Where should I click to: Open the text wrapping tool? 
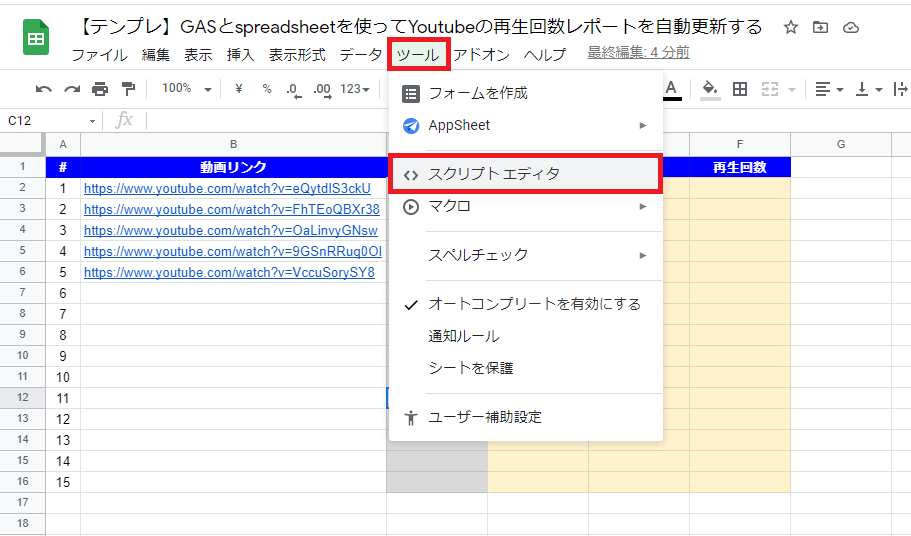(901, 89)
